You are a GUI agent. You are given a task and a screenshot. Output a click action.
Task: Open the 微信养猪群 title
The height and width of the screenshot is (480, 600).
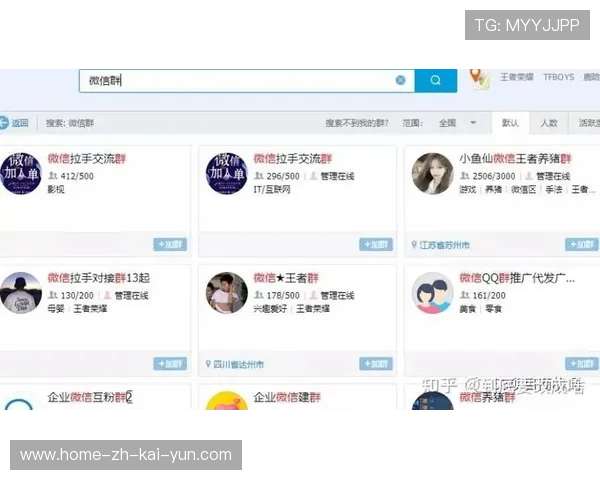pyautogui.click(x=487, y=397)
